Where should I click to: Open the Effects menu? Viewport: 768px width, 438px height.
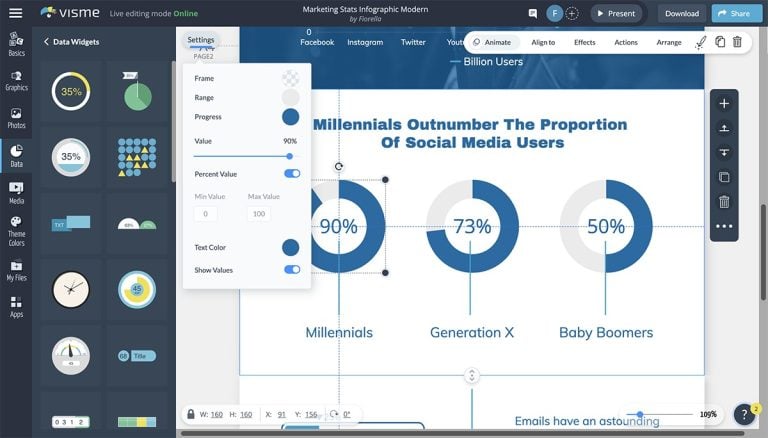point(584,43)
